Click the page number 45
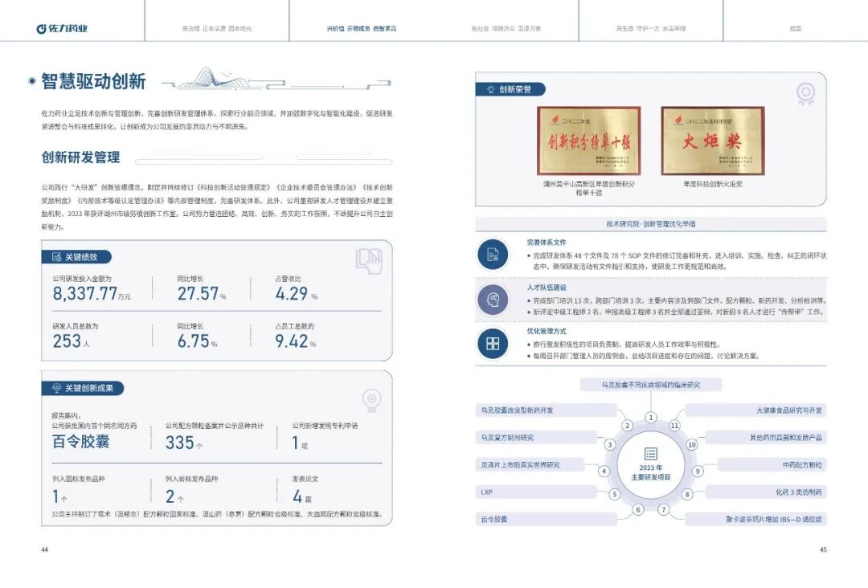The image size is (868, 588). point(823,549)
